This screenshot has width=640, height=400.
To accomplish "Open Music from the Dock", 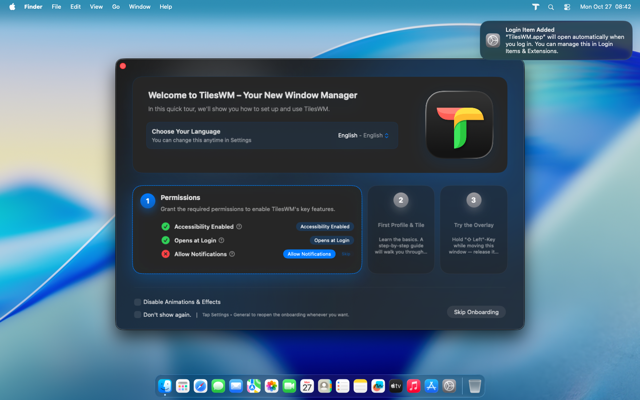I will click(x=413, y=386).
